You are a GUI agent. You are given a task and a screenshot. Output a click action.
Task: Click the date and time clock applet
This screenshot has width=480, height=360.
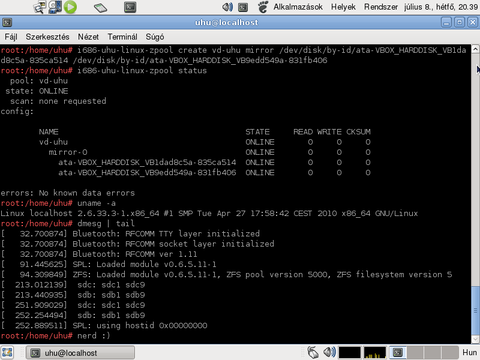coord(441,7)
